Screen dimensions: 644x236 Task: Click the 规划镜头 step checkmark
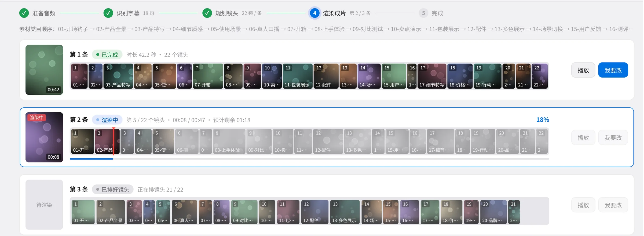(x=207, y=13)
